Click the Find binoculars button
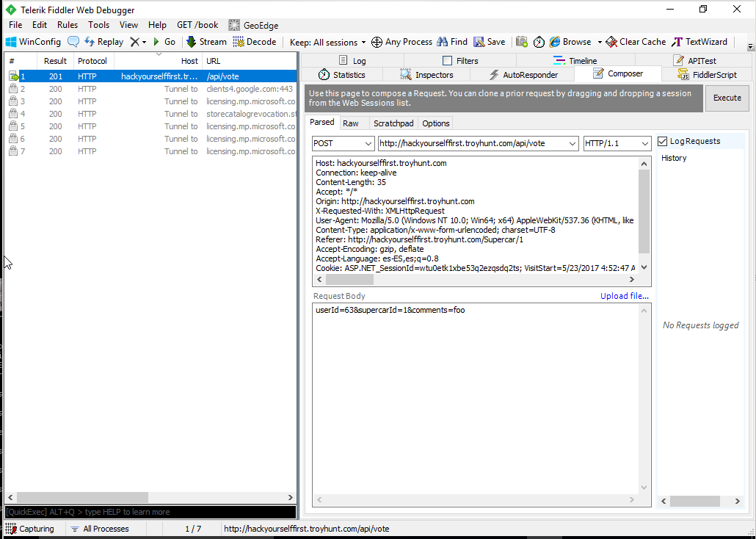The image size is (756, 539). click(452, 42)
